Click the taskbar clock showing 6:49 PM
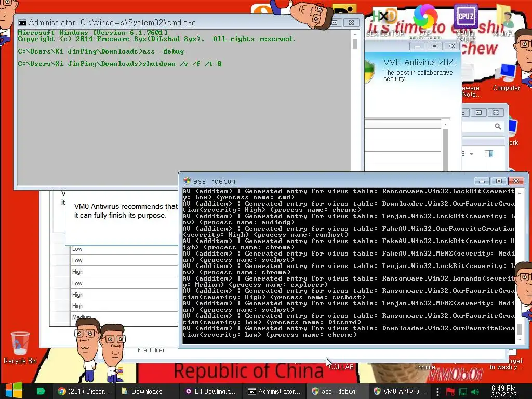532x399 pixels. (x=504, y=391)
